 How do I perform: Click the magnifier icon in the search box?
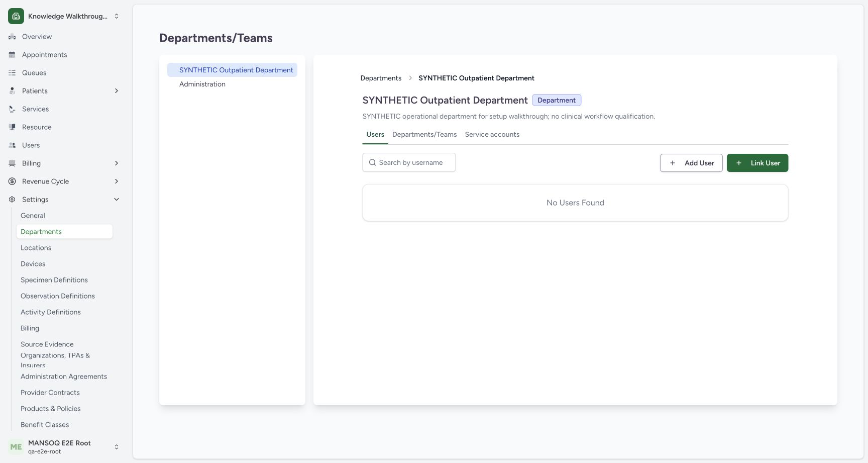click(372, 162)
